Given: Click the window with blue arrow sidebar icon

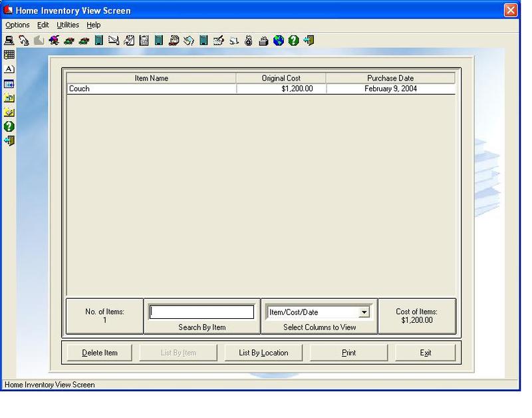Looking at the screenshot, I should [9, 83].
